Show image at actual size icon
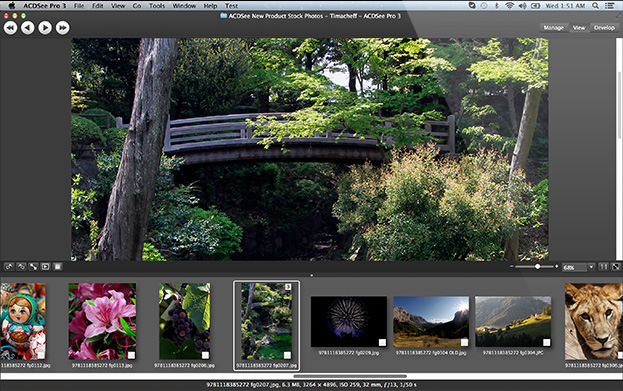Image resolution: width=623 pixels, height=391 pixels. pyautogui.click(x=604, y=267)
